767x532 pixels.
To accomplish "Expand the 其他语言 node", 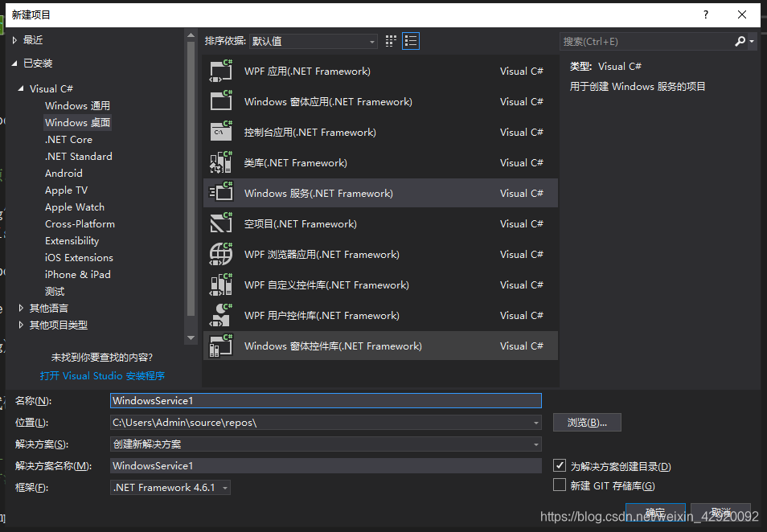I will [21, 308].
